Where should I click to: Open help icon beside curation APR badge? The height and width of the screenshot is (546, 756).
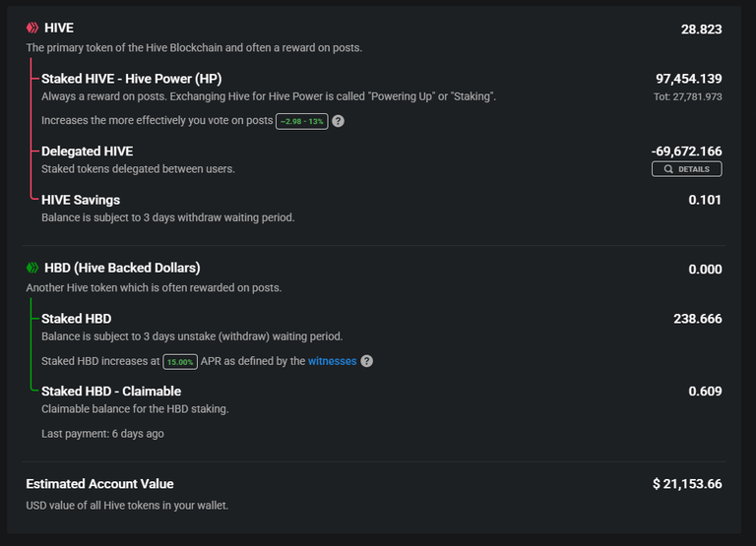click(x=338, y=121)
